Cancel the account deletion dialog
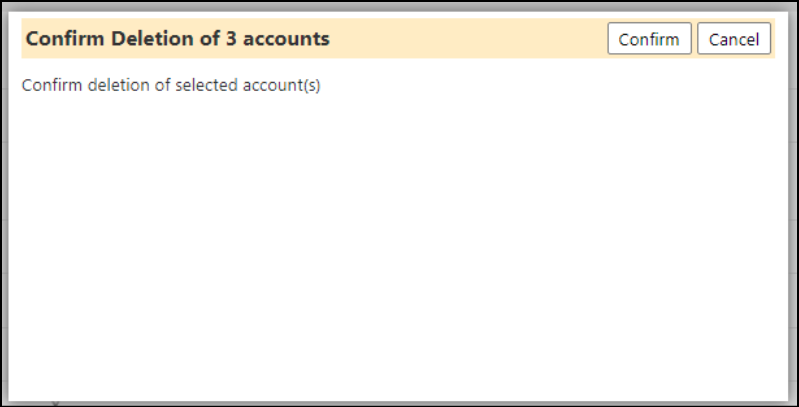The height and width of the screenshot is (407, 799). (734, 39)
